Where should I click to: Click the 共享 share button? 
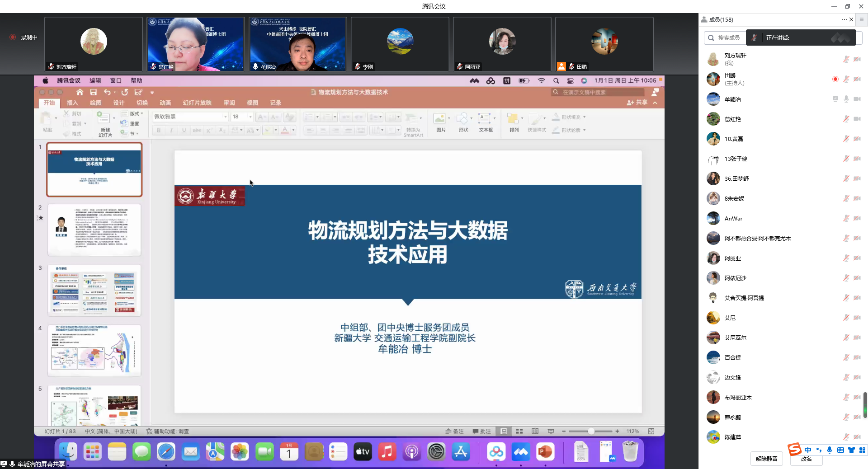click(x=637, y=103)
